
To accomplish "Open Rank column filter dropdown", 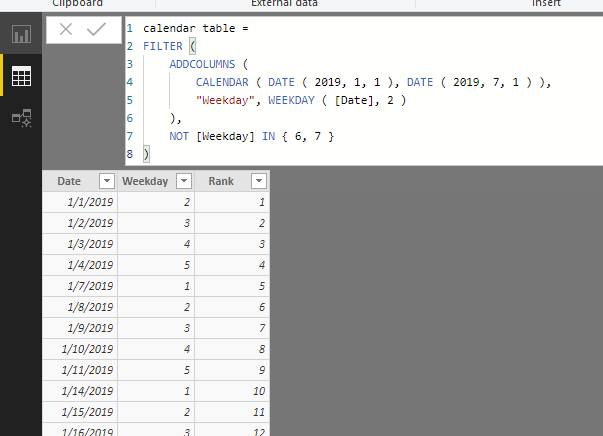I will click(x=259, y=181).
